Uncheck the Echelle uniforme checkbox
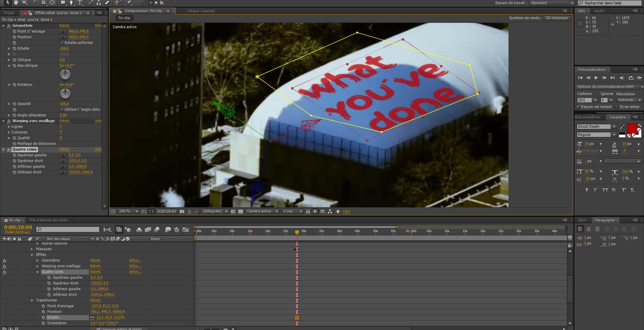The width and height of the screenshot is (644, 330). point(62,43)
